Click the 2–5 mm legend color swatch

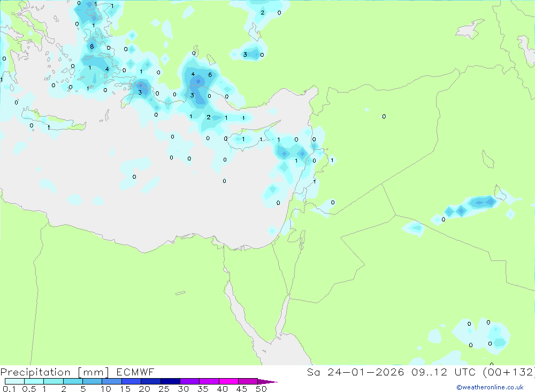click(73, 381)
